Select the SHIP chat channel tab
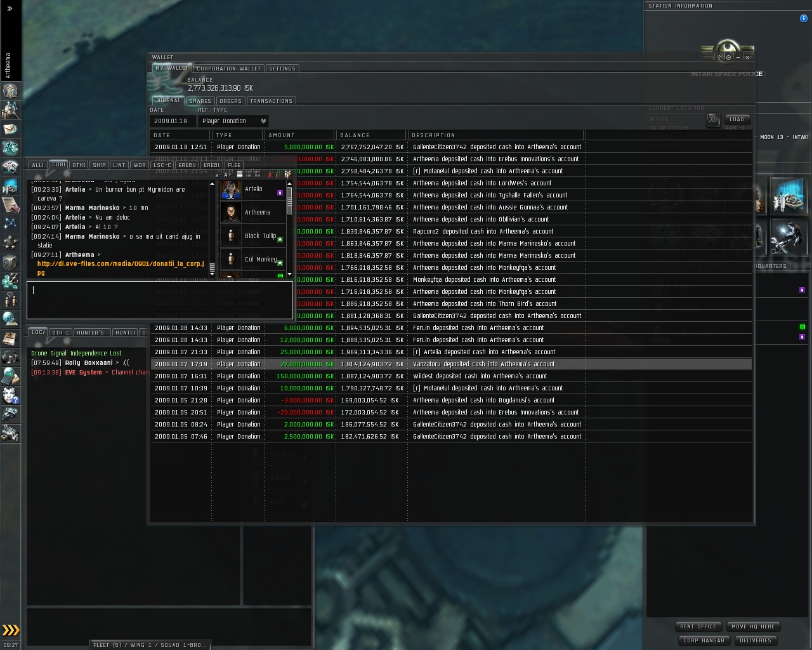This screenshot has height=650, width=812. [x=100, y=165]
